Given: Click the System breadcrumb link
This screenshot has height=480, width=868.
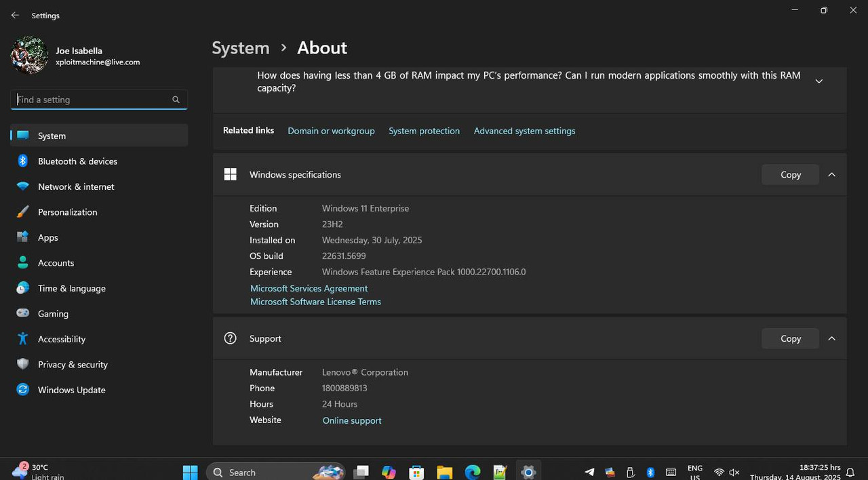Looking at the screenshot, I should point(241,48).
